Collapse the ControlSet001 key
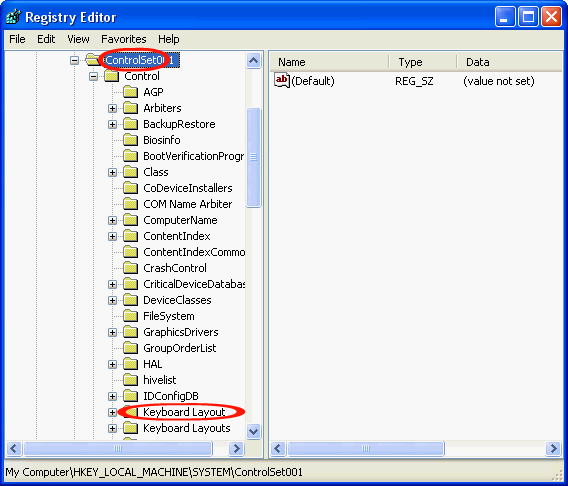The image size is (568, 486). (x=75, y=60)
